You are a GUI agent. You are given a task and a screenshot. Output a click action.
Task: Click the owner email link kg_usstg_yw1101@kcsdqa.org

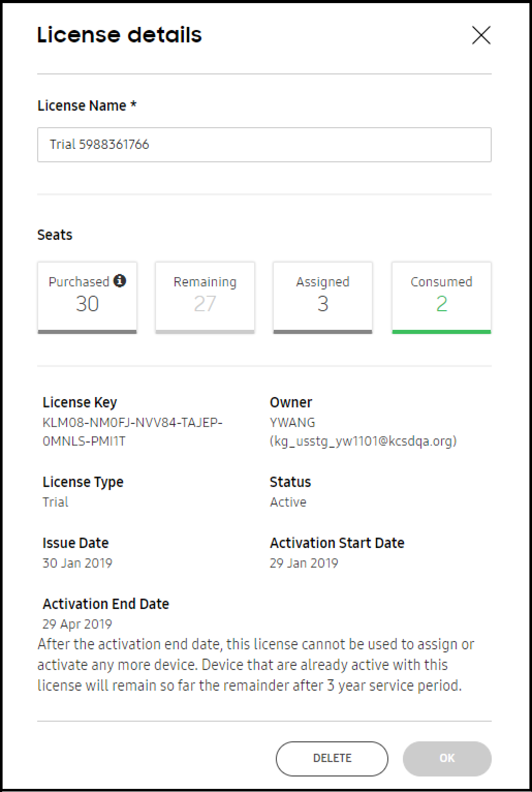tap(364, 441)
